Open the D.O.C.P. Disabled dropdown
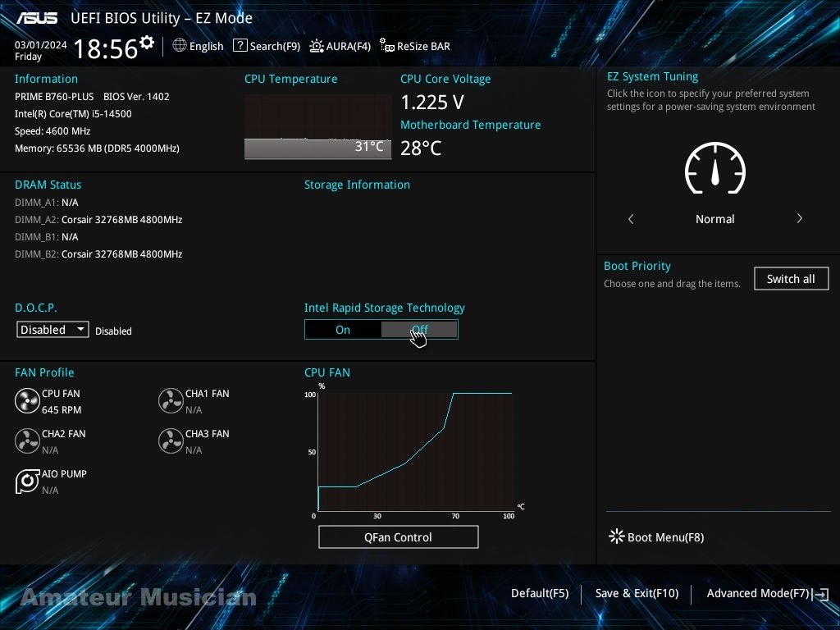 tap(52, 330)
